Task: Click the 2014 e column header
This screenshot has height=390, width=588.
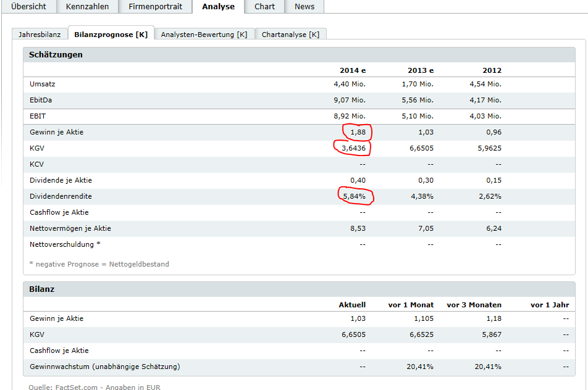Action: click(x=352, y=70)
